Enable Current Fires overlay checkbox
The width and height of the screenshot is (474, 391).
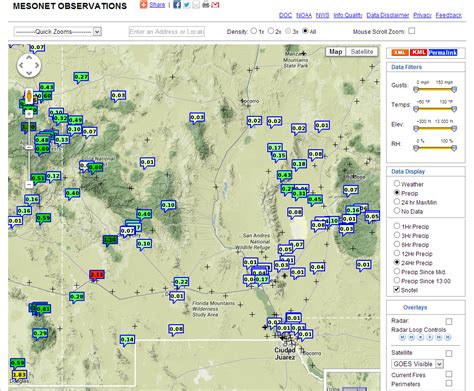coord(449,374)
